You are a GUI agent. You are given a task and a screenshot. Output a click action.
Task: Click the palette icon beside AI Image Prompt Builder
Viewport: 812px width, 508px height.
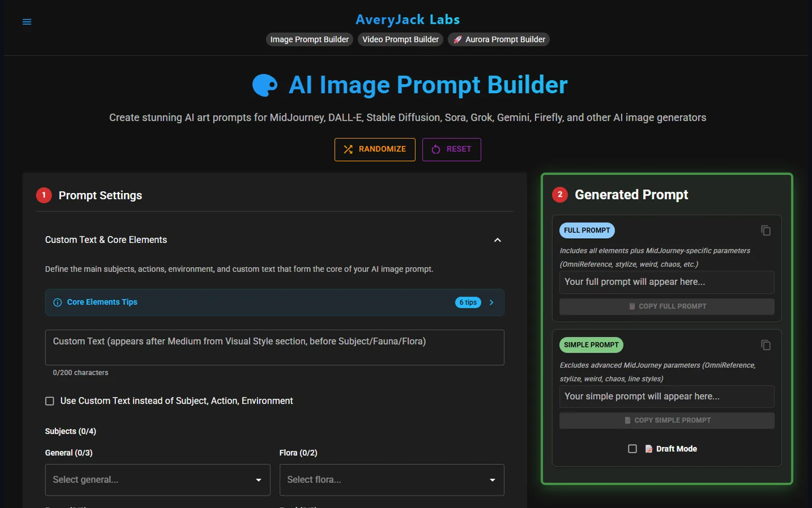tap(265, 85)
